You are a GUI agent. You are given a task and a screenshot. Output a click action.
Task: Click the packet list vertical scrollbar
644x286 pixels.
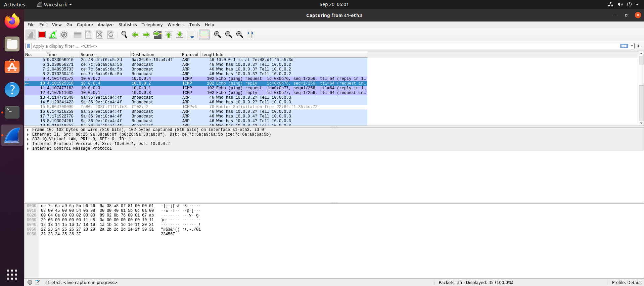(641, 88)
